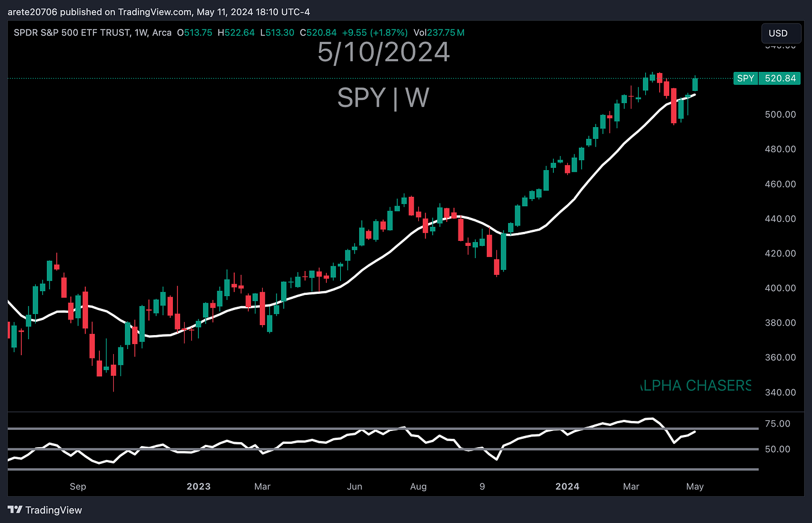Click the 2023 time axis label
Screen dimensions: 812x523
[x=199, y=486]
